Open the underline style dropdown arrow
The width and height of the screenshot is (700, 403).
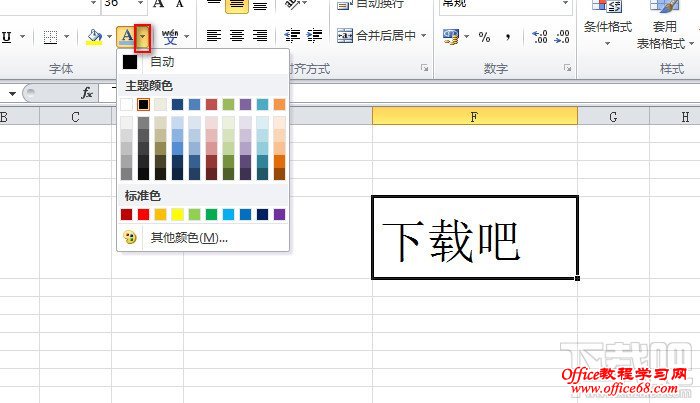22,37
